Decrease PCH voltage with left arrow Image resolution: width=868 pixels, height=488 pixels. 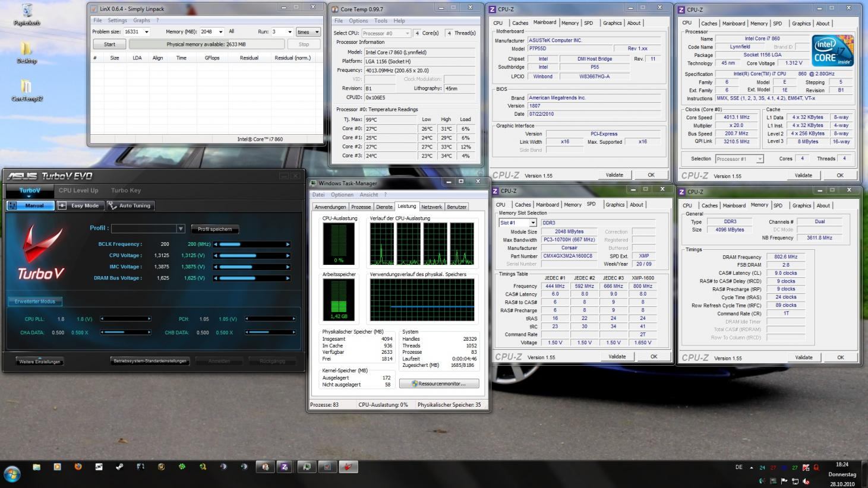[246, 319]
